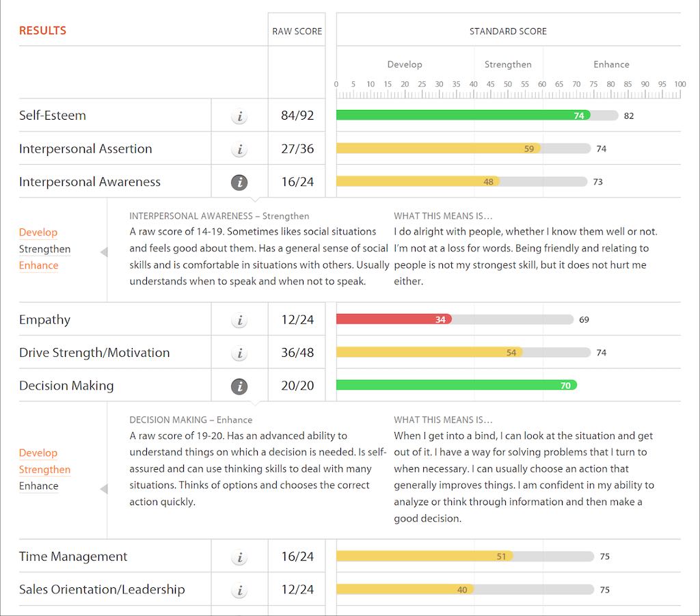
Task: Select the Interpersonal Awareness info icon
Action: pyautogui.click(x=239, y=182)
